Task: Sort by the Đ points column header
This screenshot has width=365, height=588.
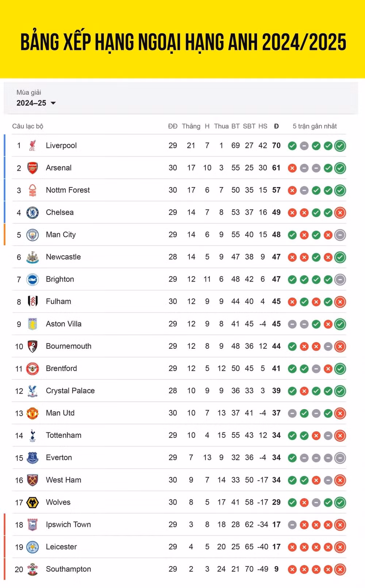Action: [276, 126]
